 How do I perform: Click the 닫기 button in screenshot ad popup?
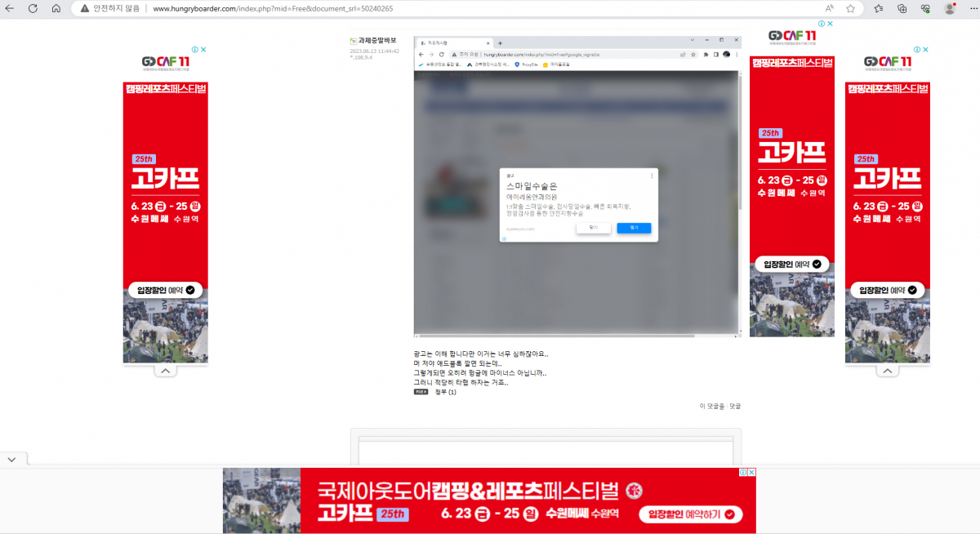[x=593, y=228]
